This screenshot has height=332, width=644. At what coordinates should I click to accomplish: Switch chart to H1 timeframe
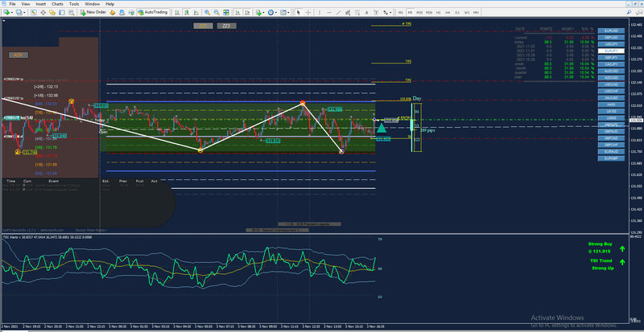coord(440,13)
